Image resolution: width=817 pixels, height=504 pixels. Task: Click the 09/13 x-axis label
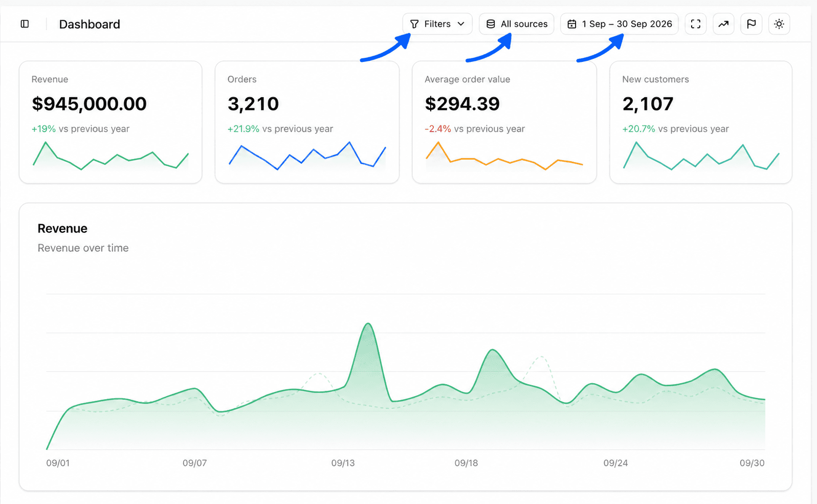(343, 463)
